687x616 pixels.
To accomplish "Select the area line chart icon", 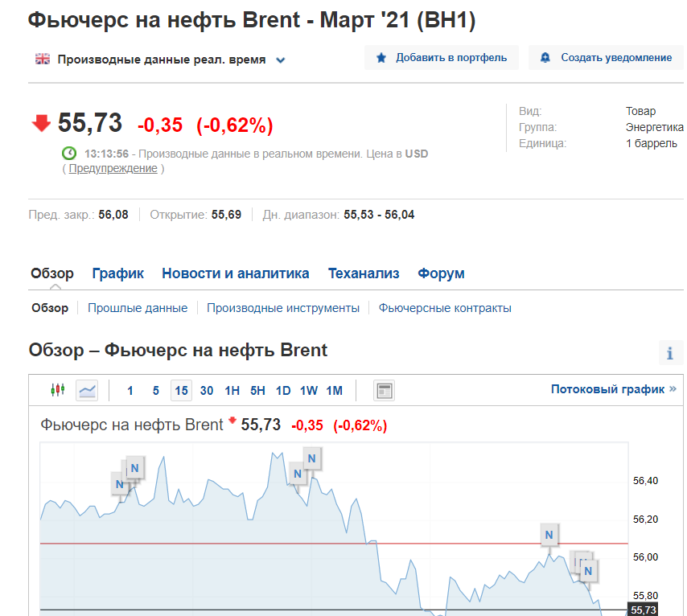I will click(87, 390).
